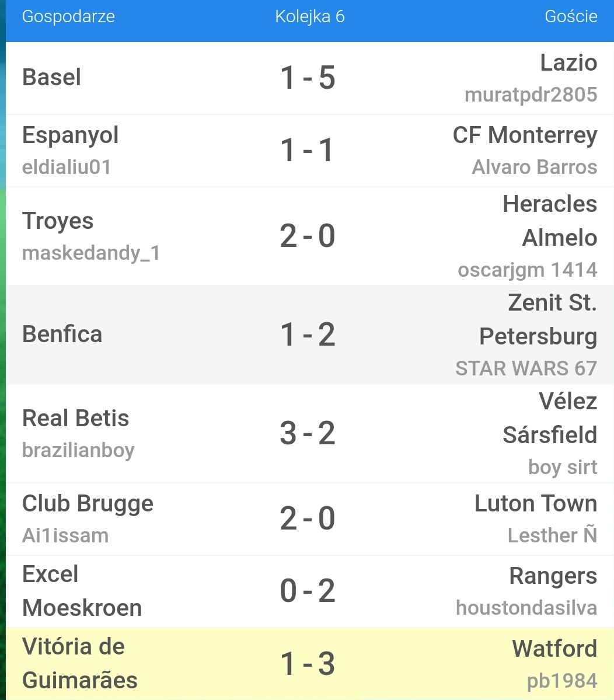View manager maskedandy_1's profile
614x700 pixels.
[91, 253]
